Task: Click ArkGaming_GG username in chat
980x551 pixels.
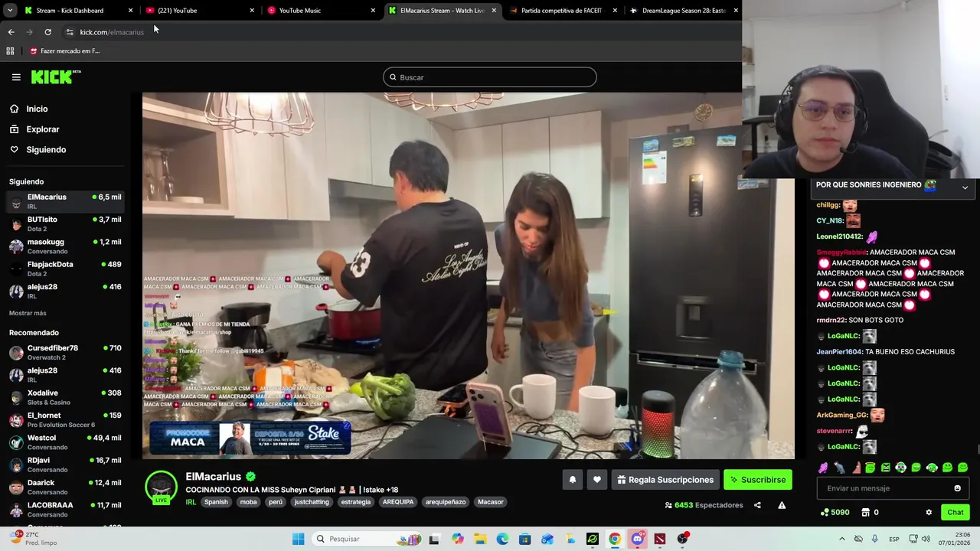Action: pyautogui.click(x=841, y=415)
